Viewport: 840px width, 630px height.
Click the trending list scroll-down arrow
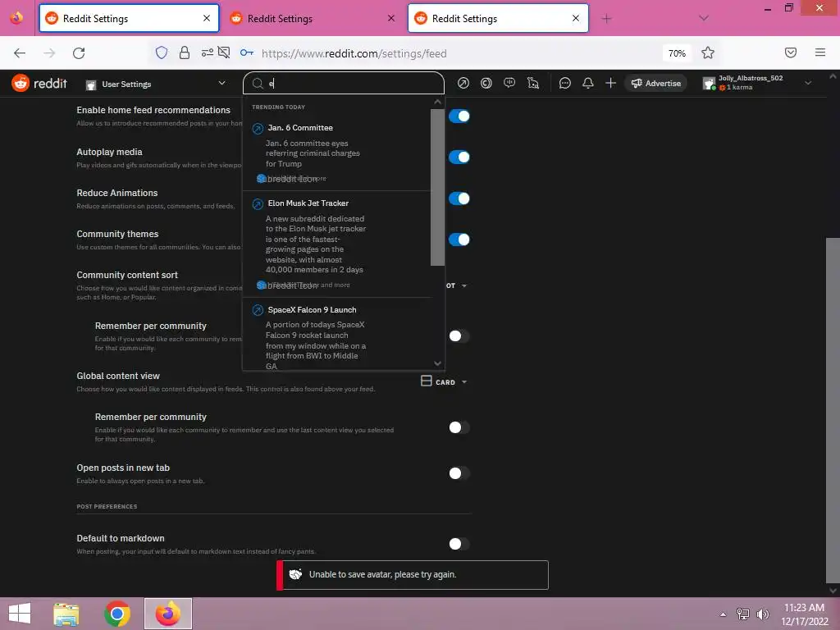pos(438,363)
